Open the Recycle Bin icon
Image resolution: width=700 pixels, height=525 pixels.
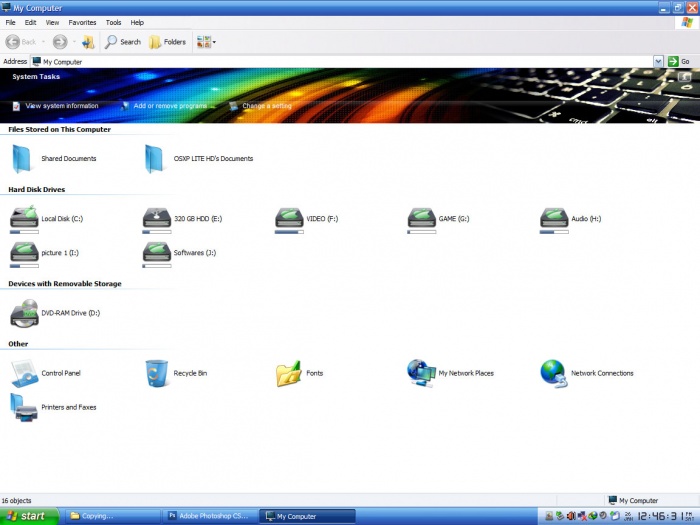click(157, 373)
